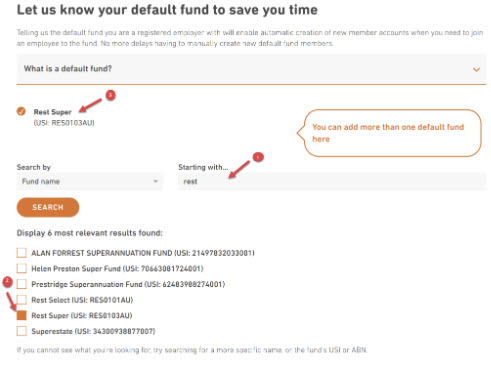The image size is (491, 365).
Task: Click the red step 2 annotation marker
Action: click(7, 282)
